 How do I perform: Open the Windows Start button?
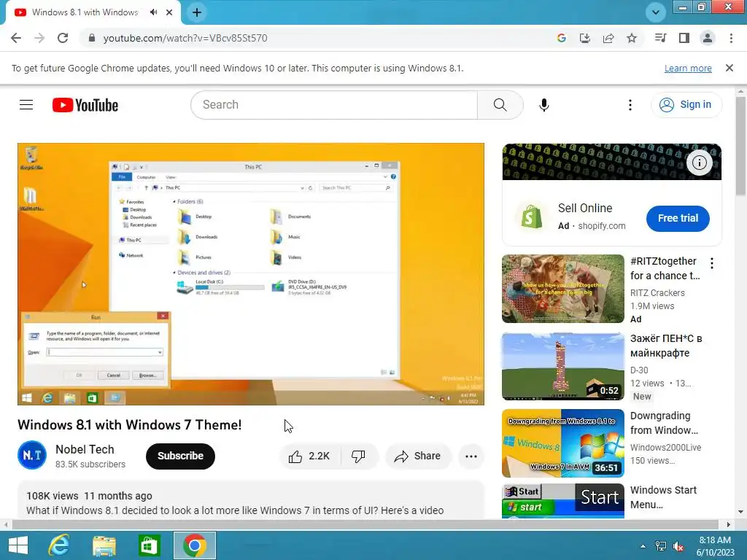click(x=18, y=545)
